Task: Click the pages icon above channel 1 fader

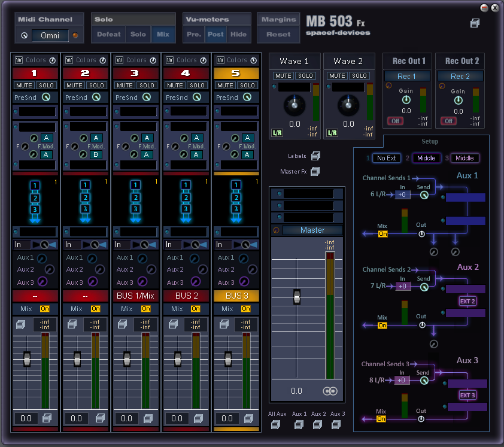Action: (x=20, y=324)
